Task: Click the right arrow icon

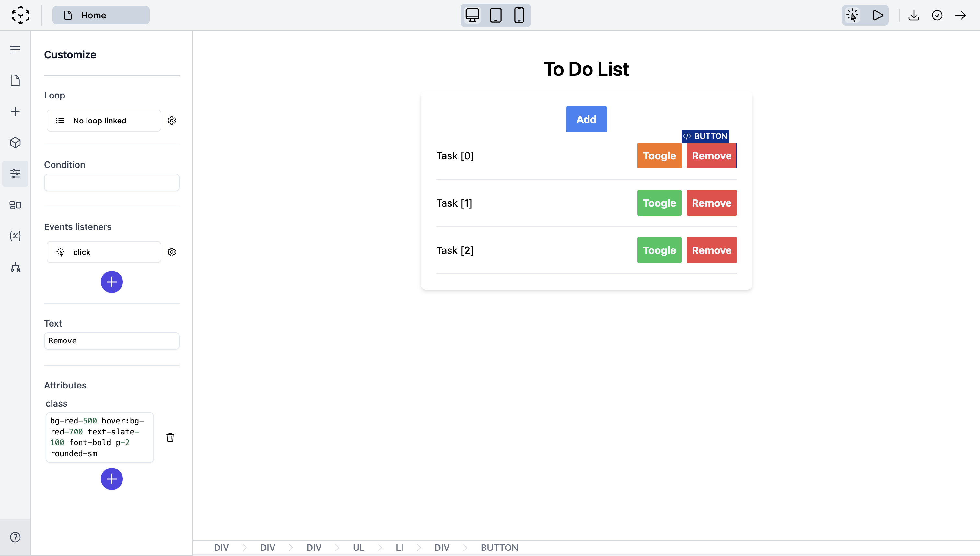Action: coord(960,15)
